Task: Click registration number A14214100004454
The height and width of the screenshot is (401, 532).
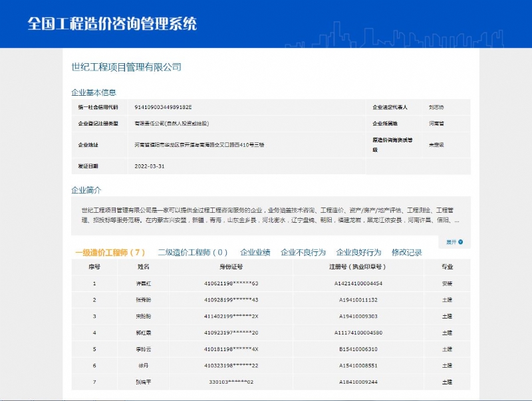Action: click(x=358, y=283)
